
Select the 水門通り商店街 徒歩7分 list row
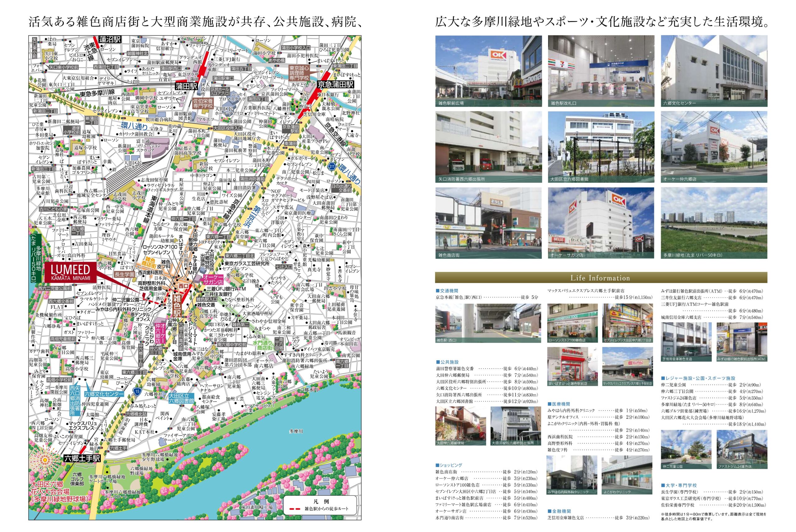[x=487, y=518]
